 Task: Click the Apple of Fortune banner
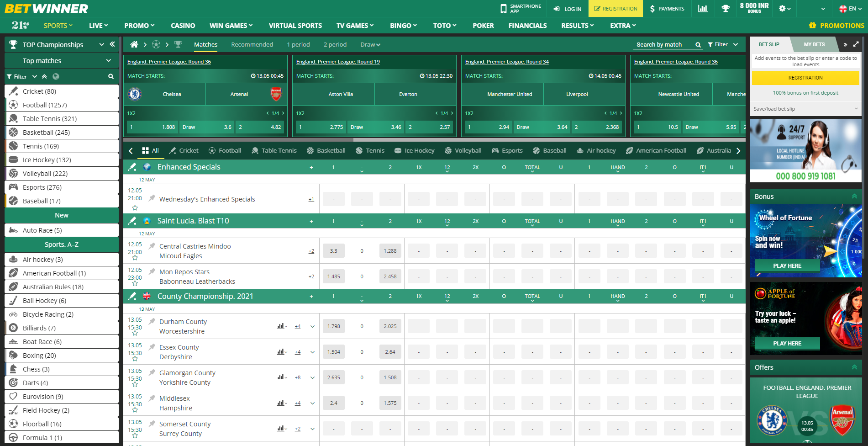pyautogui.click(x=806, y=319)
